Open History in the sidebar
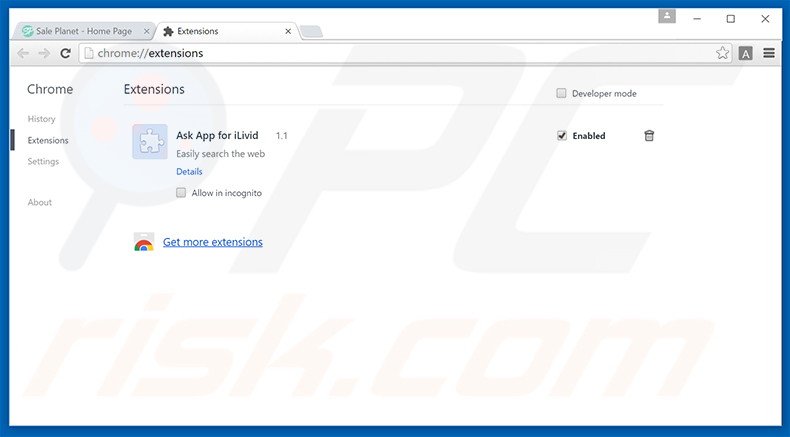Screen dimensions: 790x437 pyautogui.click(x=41, y=119)
